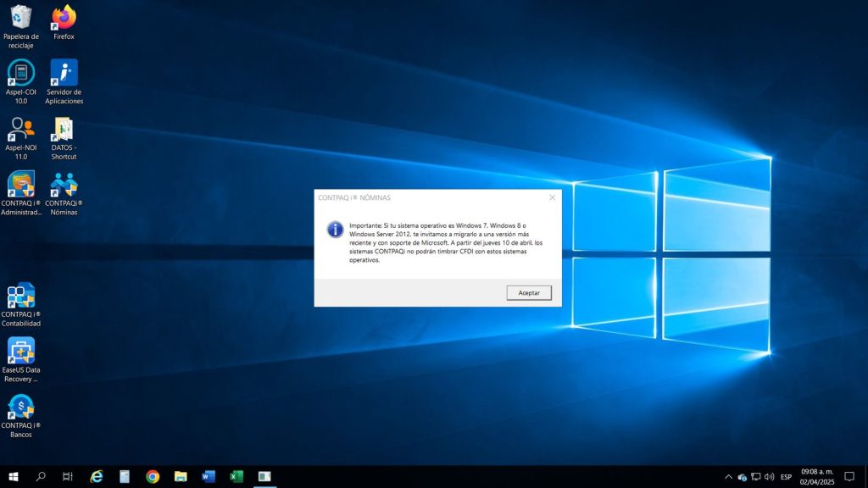Close the CONTPAQ i NÓMINAS dialog
The height and width of the screenshot is (488, 868).
(552, 197)
